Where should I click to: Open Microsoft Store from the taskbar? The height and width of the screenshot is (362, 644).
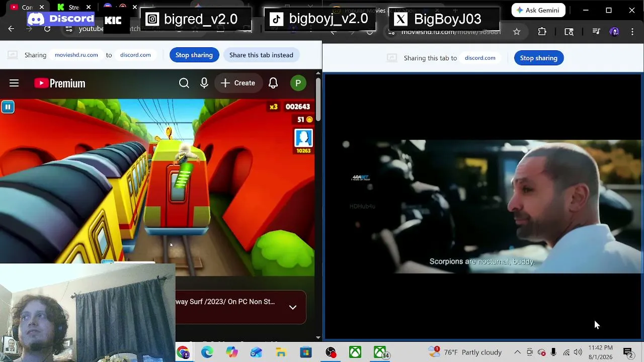[306, 352]
